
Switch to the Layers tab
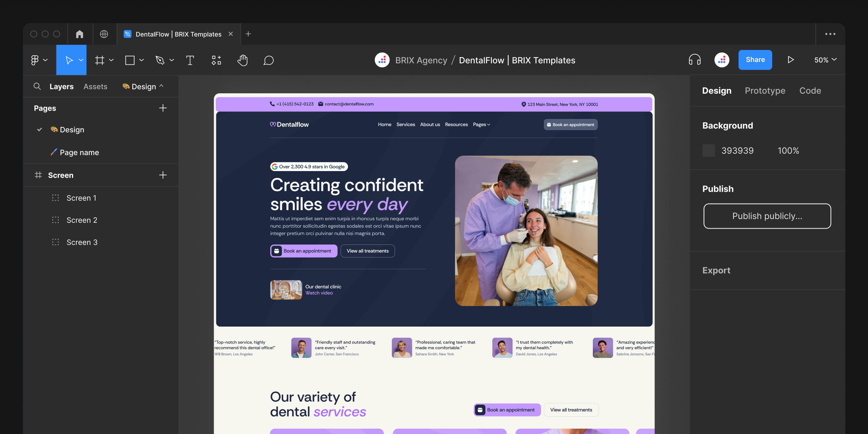coord(61,86)
